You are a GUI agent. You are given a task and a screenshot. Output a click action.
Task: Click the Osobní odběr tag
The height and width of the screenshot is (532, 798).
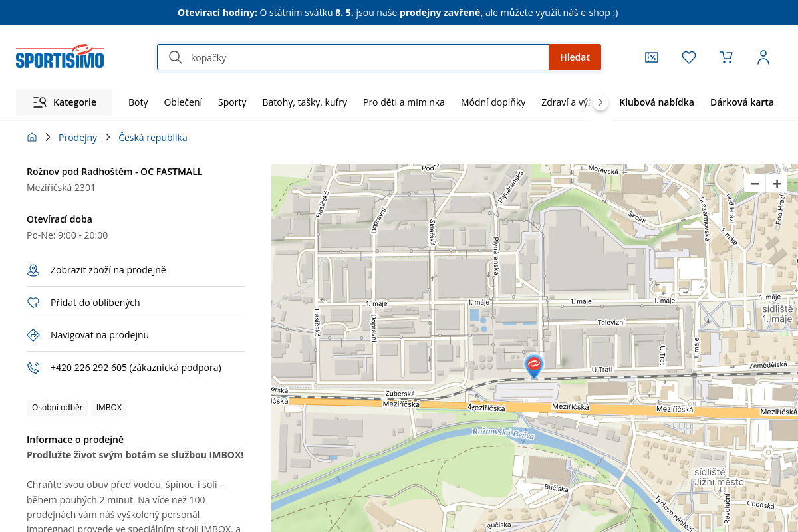pos(57,408)
